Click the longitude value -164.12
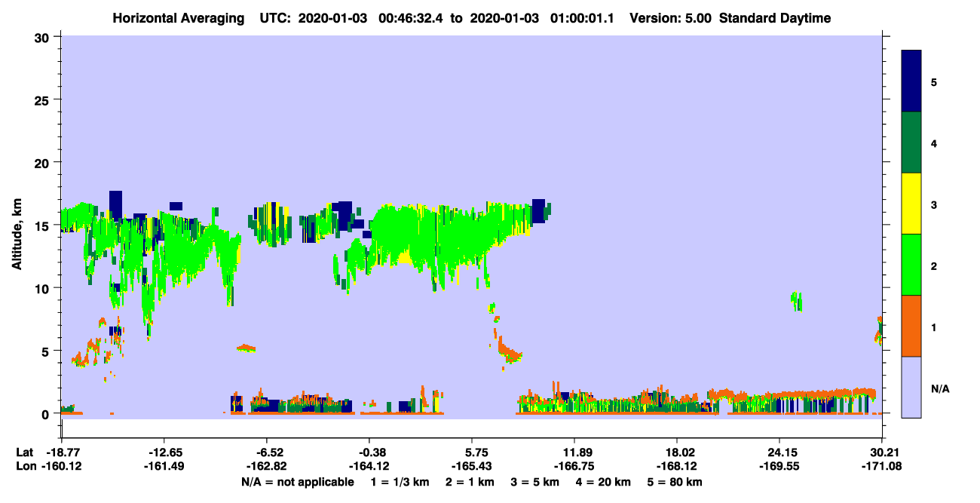Screen dimensions: 980x503 pos(369,466)
